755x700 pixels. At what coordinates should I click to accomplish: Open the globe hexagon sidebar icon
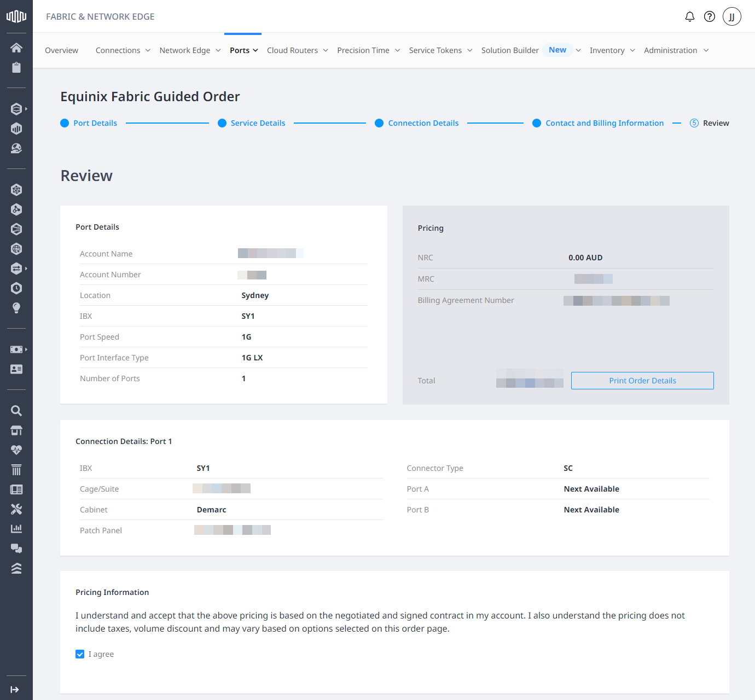(16, 249)
